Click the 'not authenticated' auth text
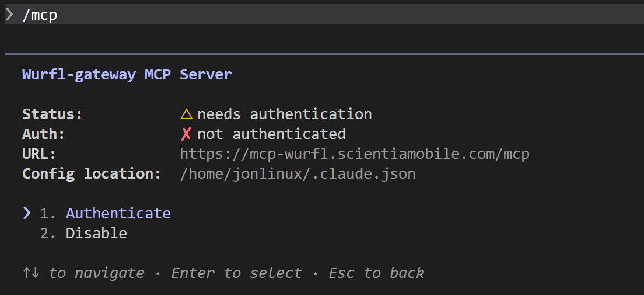This screenshot has width=644, height=295. tap(271, 134)
